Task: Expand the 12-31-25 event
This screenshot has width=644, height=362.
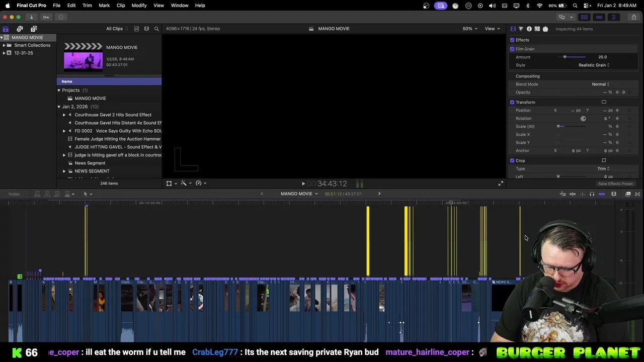Action: tap(4, 53)
